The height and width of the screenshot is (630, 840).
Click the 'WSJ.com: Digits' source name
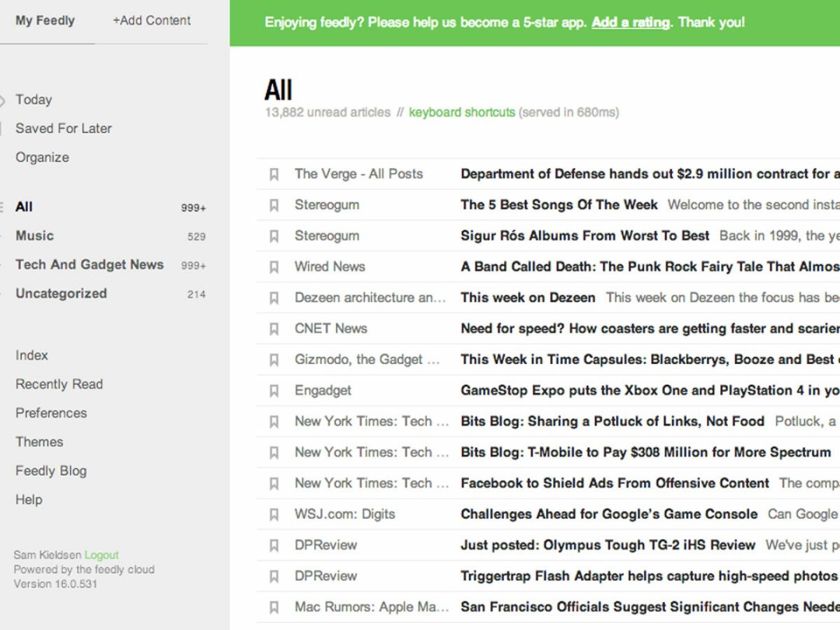345,514
